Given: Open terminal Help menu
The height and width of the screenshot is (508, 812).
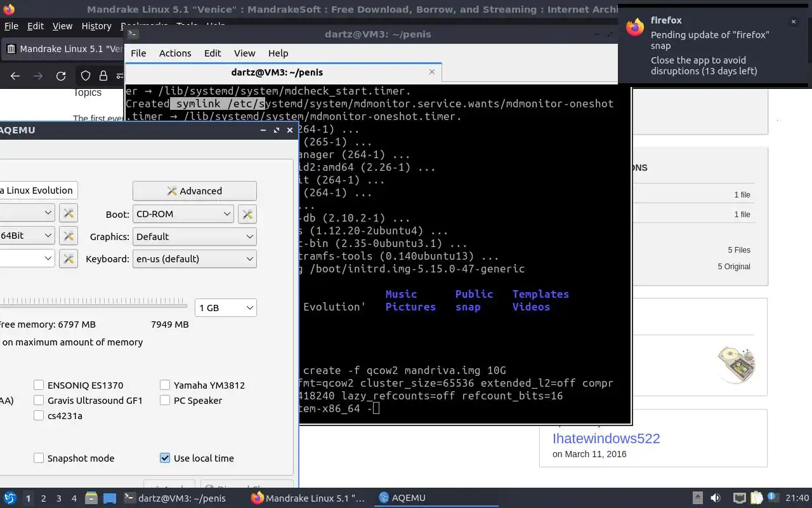Looking at the screenshot, I should [x=278, y=53].
